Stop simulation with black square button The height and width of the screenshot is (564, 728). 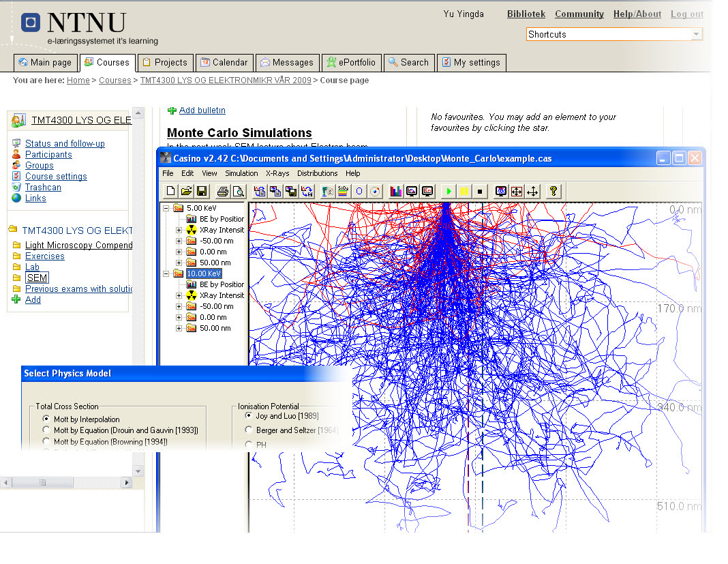pos(480,192)
